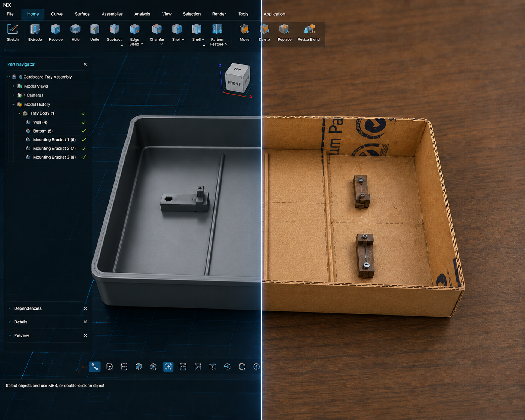Screen dimensions: 525x420
Task: Select the Sketch tool
Action: (13, 29)
